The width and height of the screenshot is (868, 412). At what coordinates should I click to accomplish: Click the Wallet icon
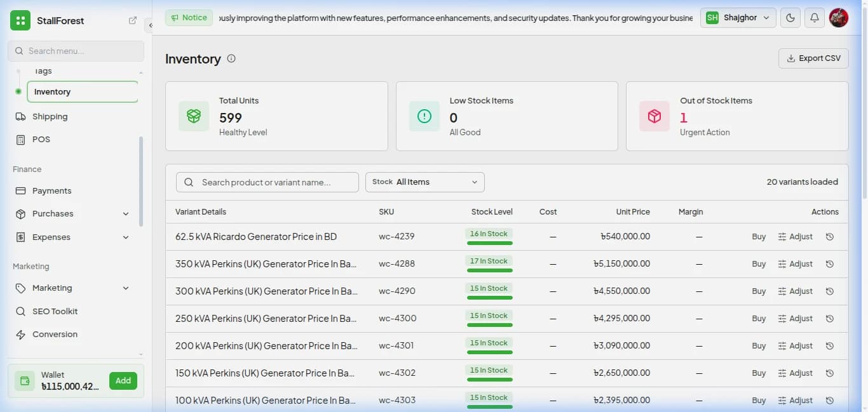[x=25, y=381]
